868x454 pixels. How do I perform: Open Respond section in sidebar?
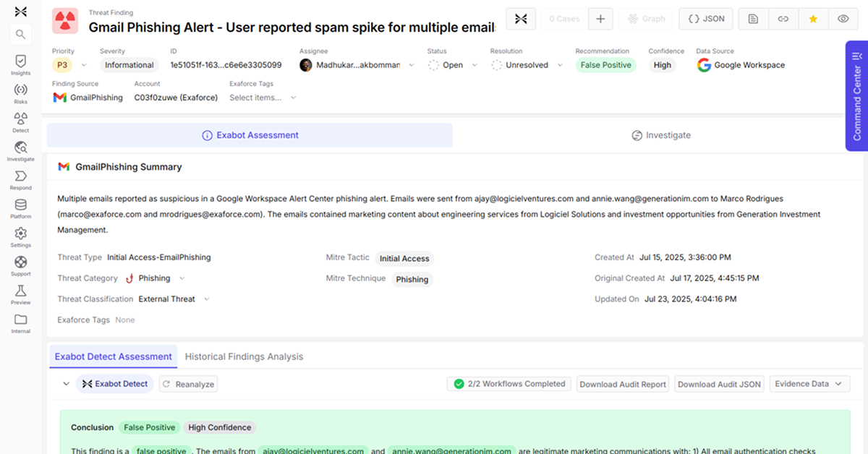(x=20, y=180)
